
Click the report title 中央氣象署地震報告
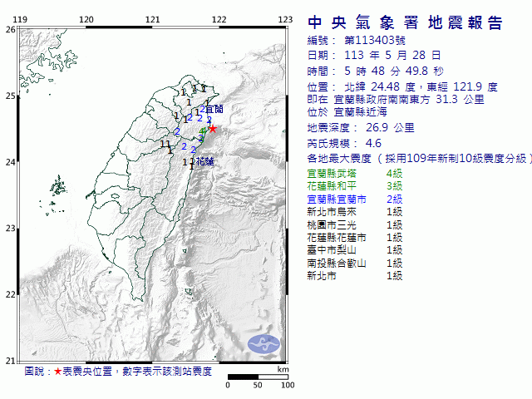[405, 22]
